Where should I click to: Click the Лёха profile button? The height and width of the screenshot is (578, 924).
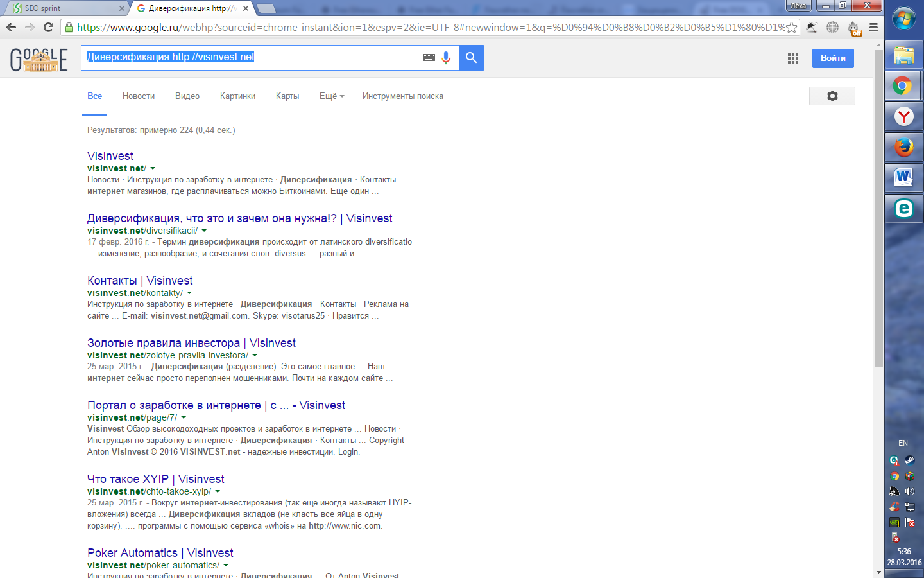click(798, 6)
